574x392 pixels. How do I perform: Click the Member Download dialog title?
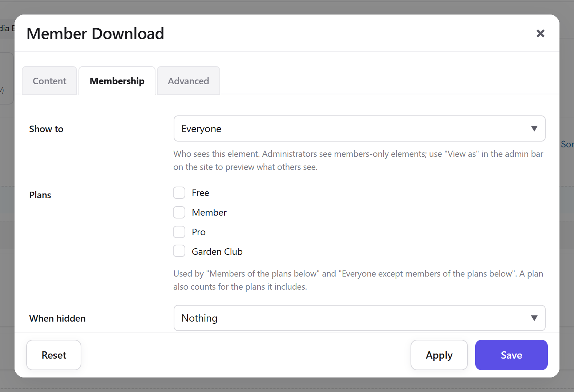tap(95, 33)
